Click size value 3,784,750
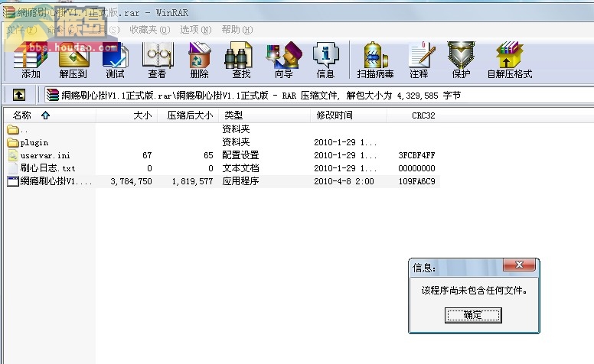 [x=131, y=182]
